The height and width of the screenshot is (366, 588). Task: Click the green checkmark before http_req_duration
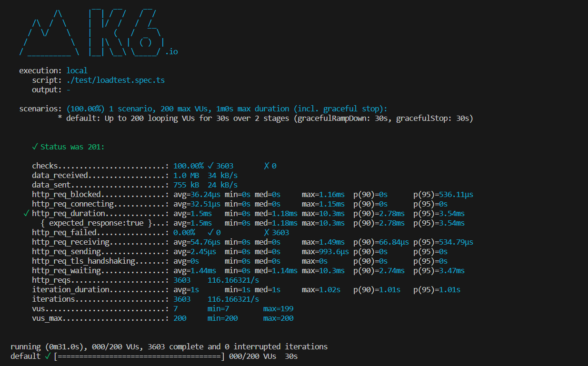tap(26, 213)
